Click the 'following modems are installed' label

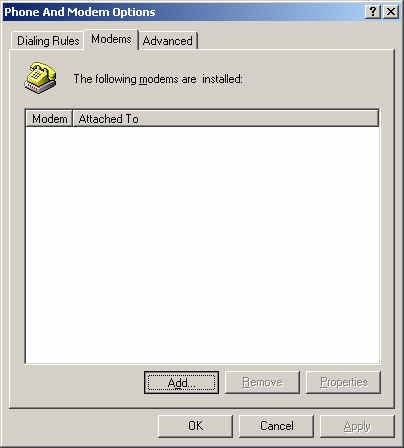pos(158,79)
